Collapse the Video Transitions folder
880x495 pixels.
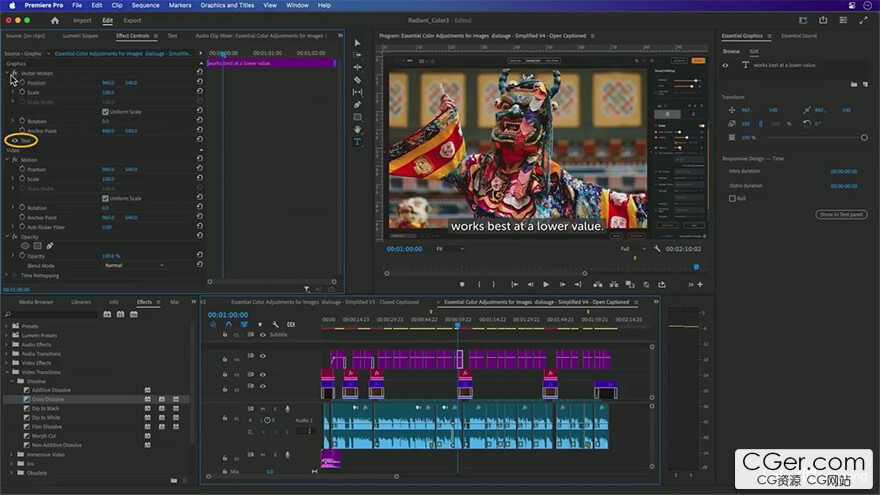7,372
